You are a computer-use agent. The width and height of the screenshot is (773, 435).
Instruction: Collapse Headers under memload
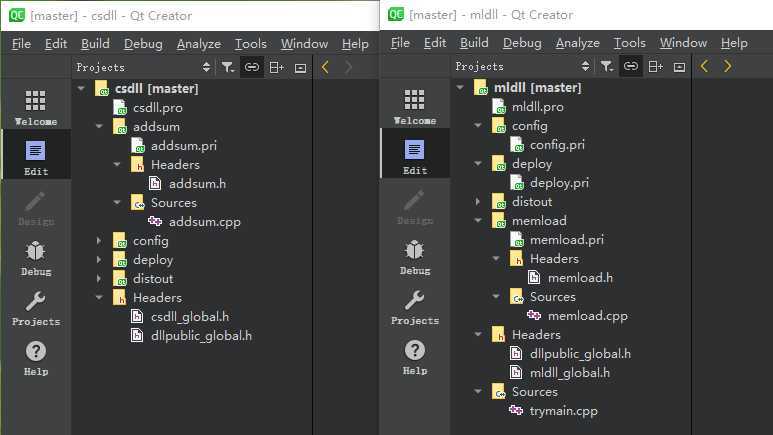(496, 258)
